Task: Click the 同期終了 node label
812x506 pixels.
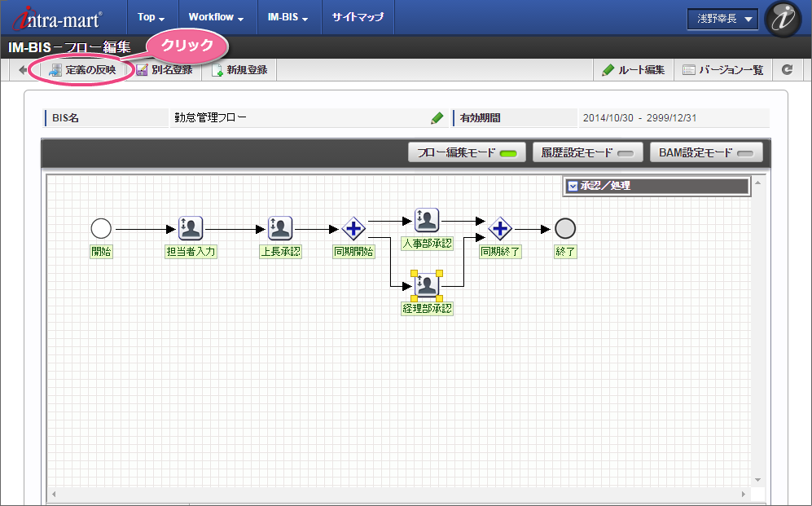Action: tap(500, 252)
